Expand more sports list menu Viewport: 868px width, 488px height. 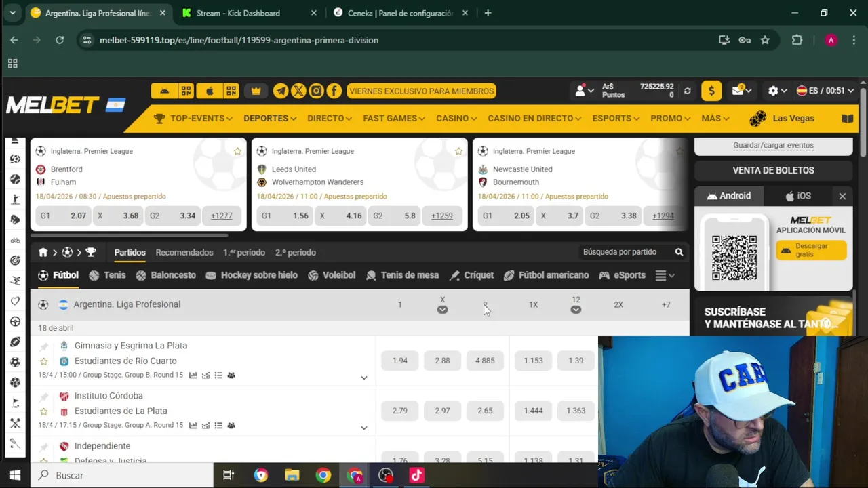[665, 275]
